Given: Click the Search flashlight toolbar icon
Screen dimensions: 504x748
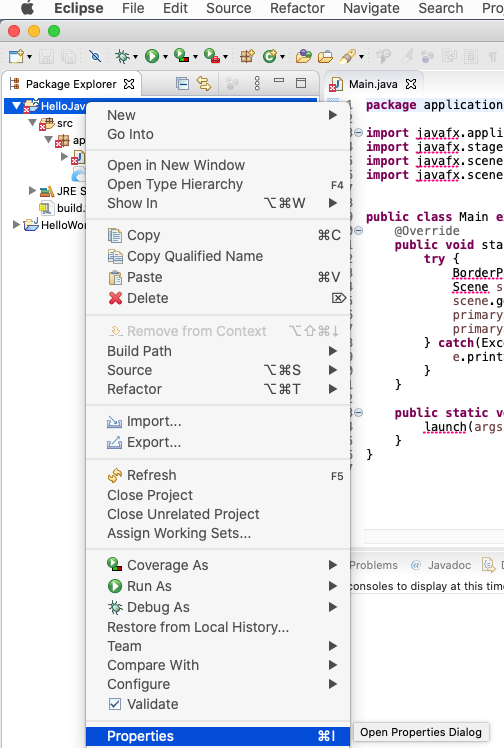Looking at the screenshot, I should click(348, 56).
